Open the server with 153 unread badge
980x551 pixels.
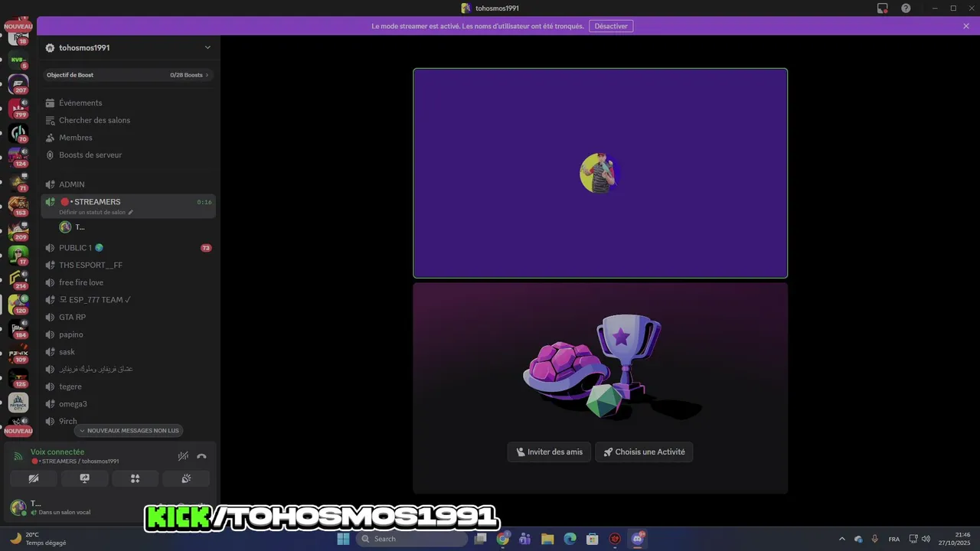(18, 206)
